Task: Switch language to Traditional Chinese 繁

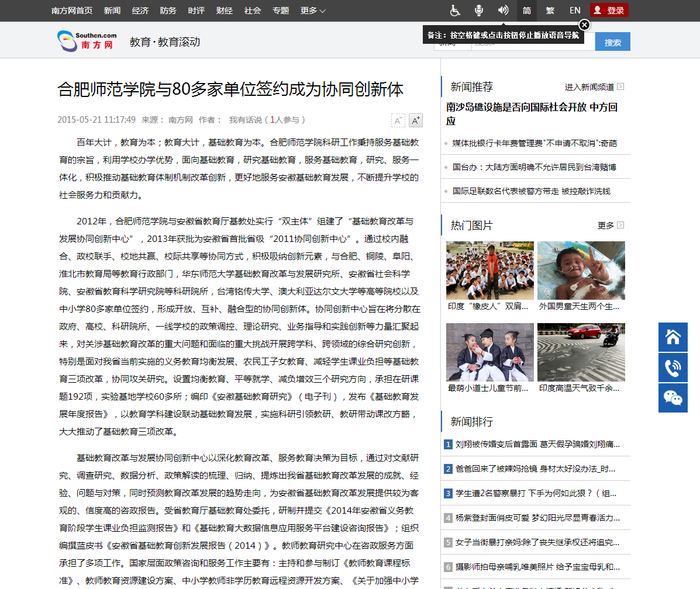Action: [550, 11]
